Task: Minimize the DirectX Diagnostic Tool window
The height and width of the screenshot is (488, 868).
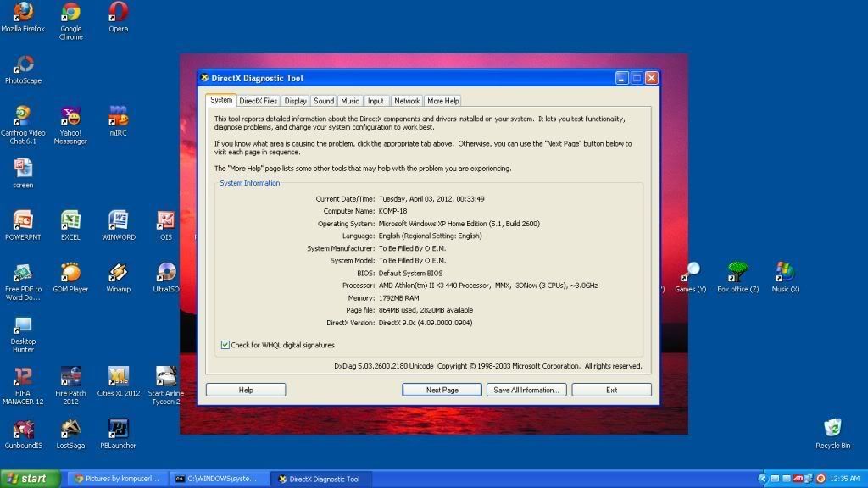Action: point(621,78)
